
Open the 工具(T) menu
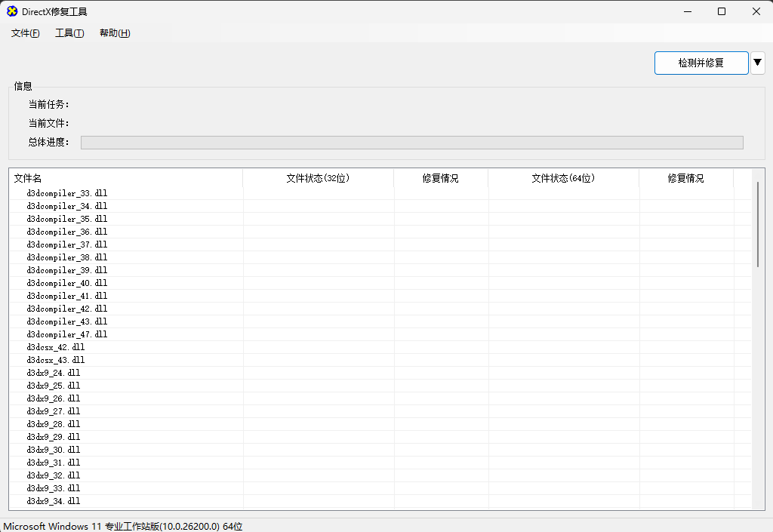69,33
